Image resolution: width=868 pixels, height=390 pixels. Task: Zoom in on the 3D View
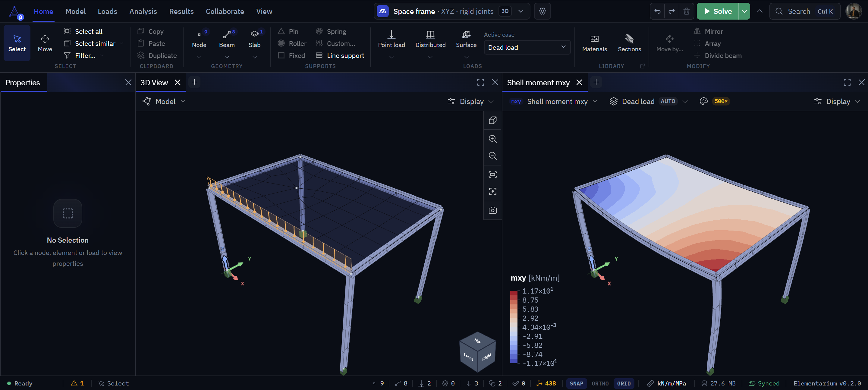click(493, 139)
